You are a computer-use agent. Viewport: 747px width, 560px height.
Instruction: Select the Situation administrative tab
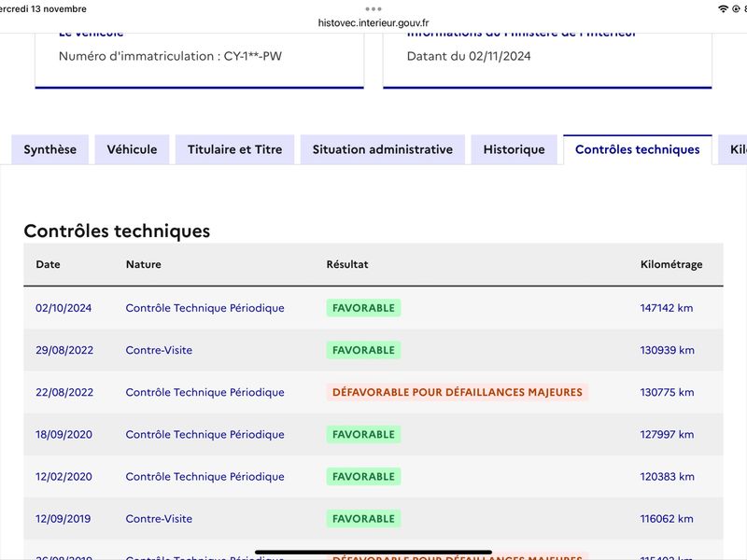point(383,149)
